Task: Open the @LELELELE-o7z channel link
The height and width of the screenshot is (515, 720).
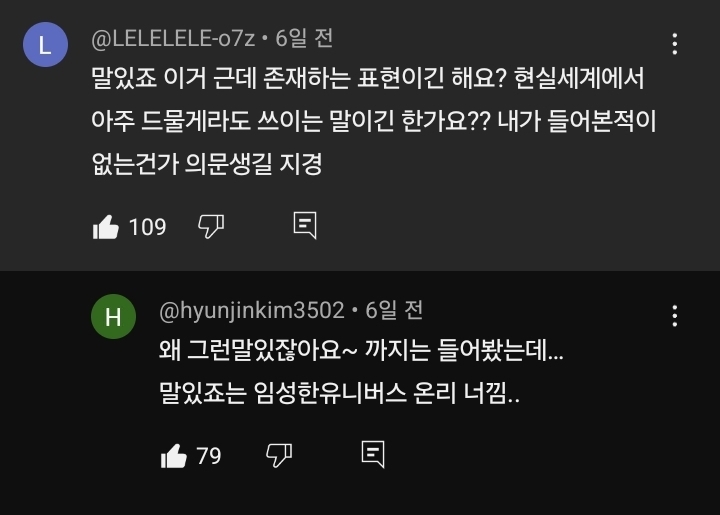Action: [173, 40]
